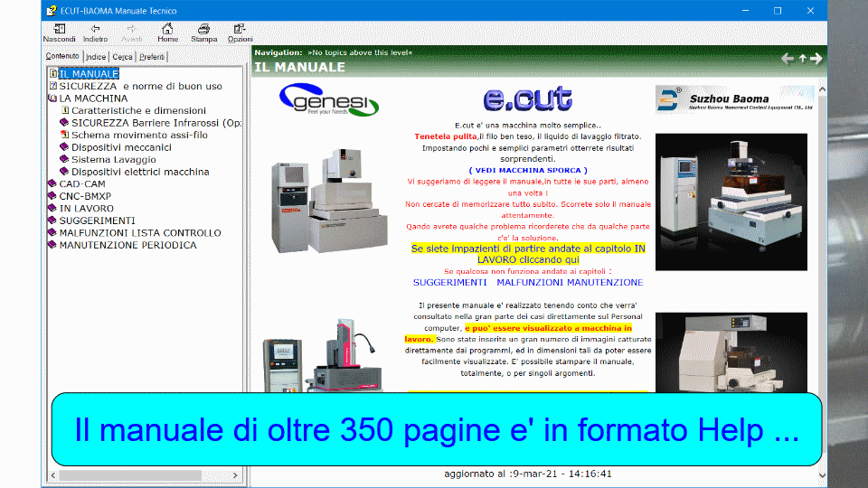868x488 pixels.
Task: Select CAD-CAM in the contents tree
Action: click(82, 183)
